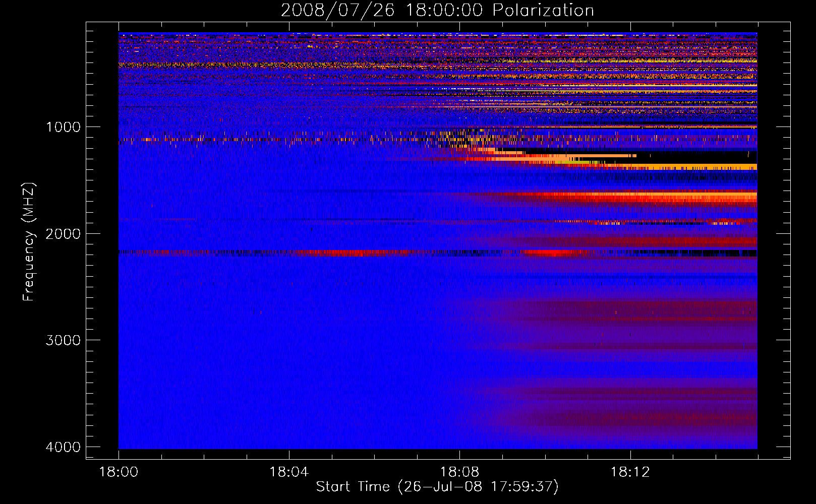Click the 1000 frequency tick label
The image size is (816, 504).
(x=63, y=127)
